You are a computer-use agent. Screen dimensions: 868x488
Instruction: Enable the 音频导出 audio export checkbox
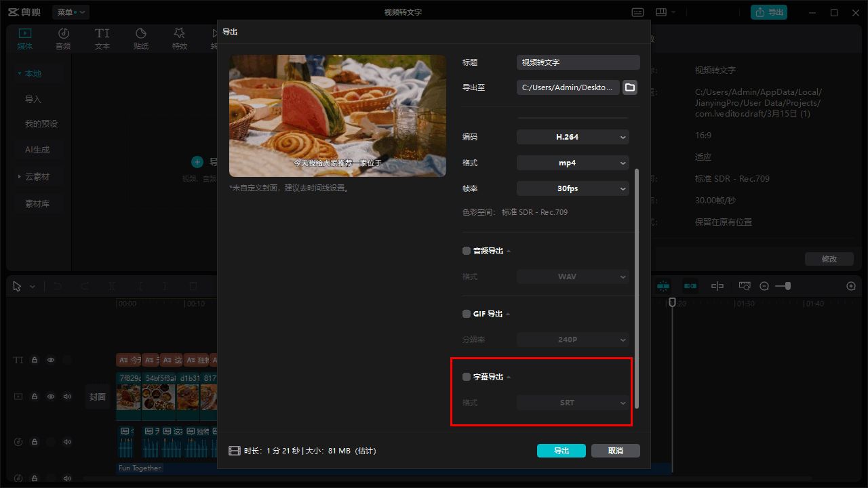(467, 250)
